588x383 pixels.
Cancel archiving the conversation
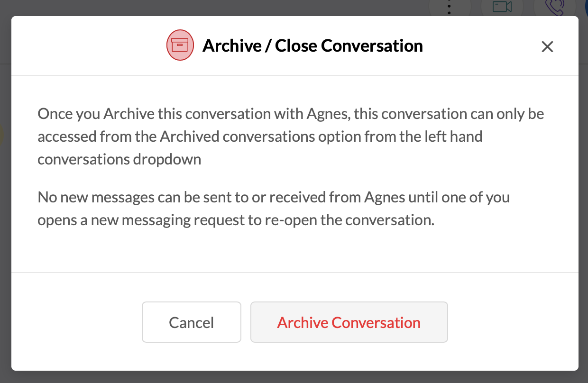[192, 322]
